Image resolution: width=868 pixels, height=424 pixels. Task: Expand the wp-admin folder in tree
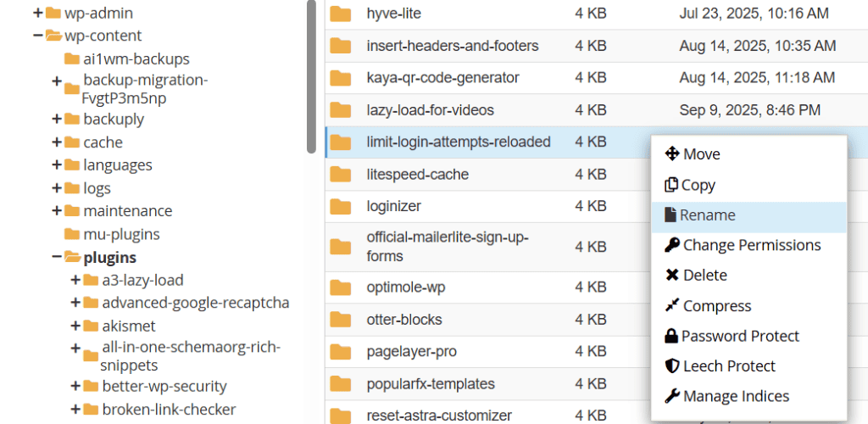(x=37, y=14)
